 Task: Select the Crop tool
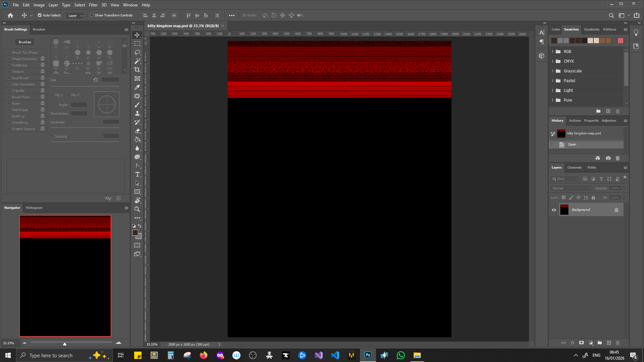pos(137,70)
